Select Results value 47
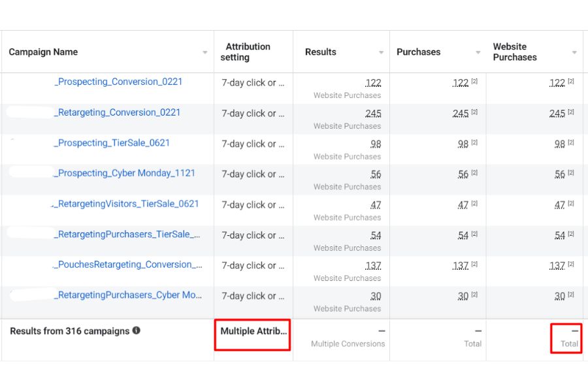The height and width of the screenshot is (392, 588). [x=376, y=204]
